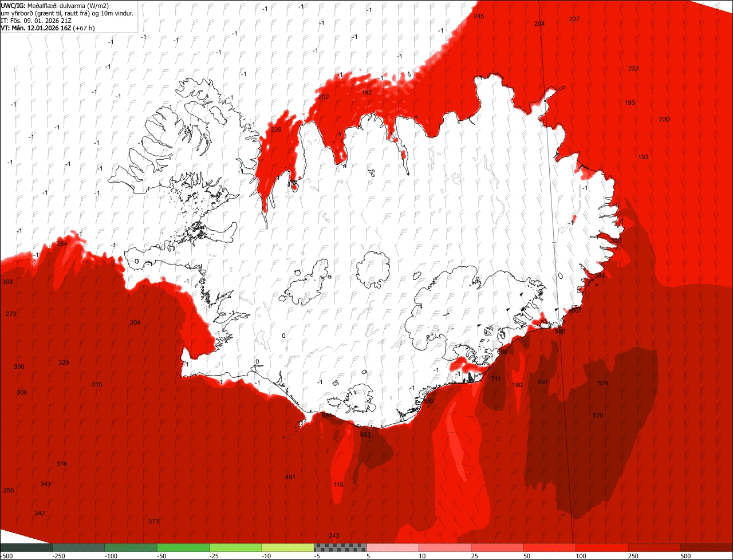This screenshot has height=560, width=733.
Task: Click the flux value 570
Action: (x=598, y=415)
